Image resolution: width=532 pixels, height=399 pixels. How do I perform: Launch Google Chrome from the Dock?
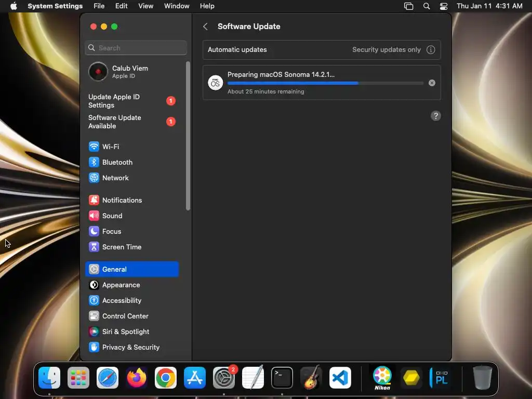(x=166, y=378)
